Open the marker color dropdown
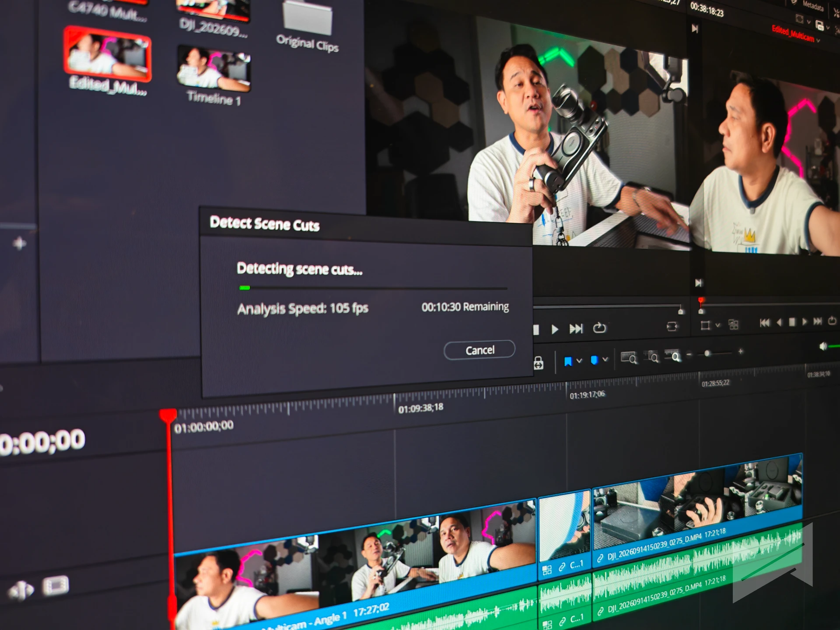Viewport: 840px width, 630px height. [x=605, y=359]
